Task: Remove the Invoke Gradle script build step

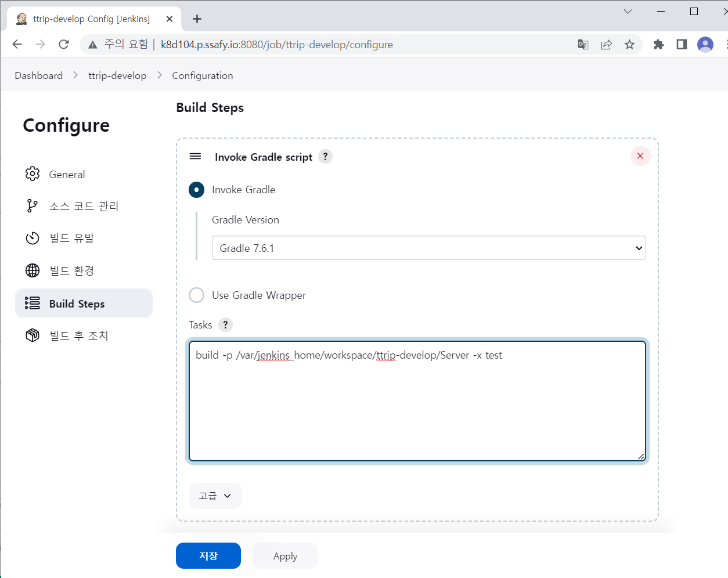Action: pos(640,156)
